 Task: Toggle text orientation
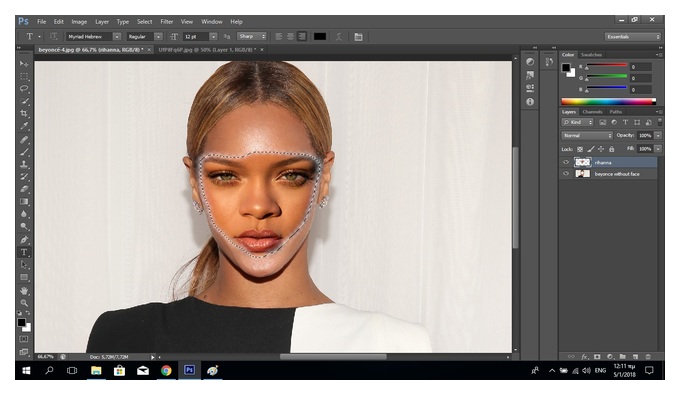point(53,36)
